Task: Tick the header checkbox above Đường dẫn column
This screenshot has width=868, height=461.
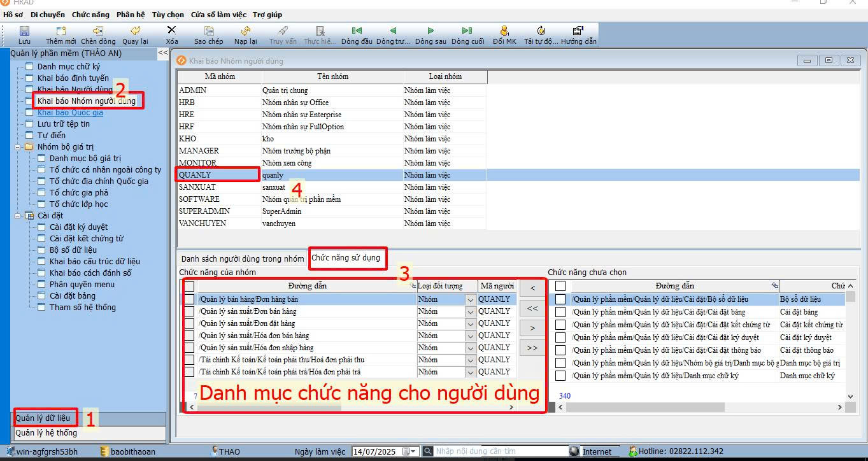Action: coord(189,285)
